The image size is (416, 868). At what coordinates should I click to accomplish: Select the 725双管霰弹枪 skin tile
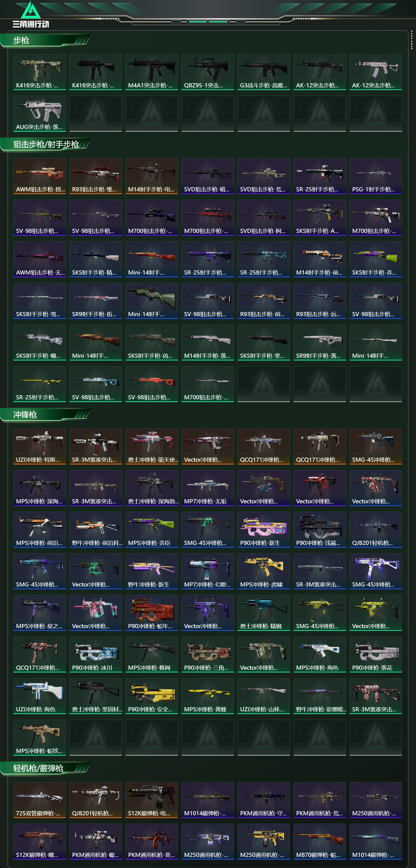tap(39, 800)
